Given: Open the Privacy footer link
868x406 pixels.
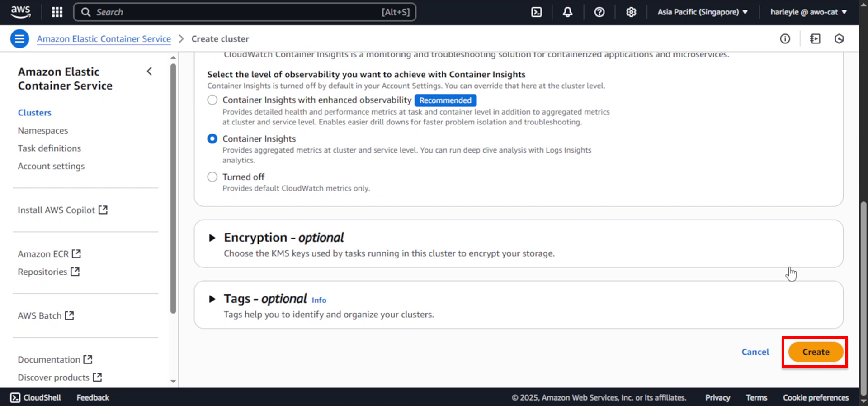Looking at the screenshot, I should click(x=717, y=397).
